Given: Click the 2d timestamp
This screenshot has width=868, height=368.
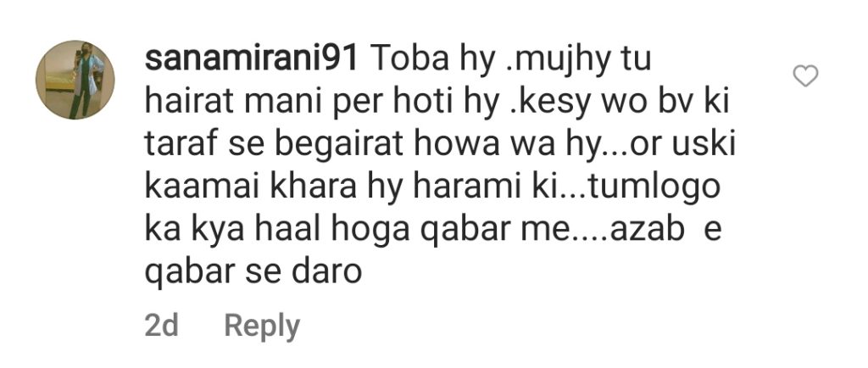Looking at the screenshot, I should click(161, 326).
